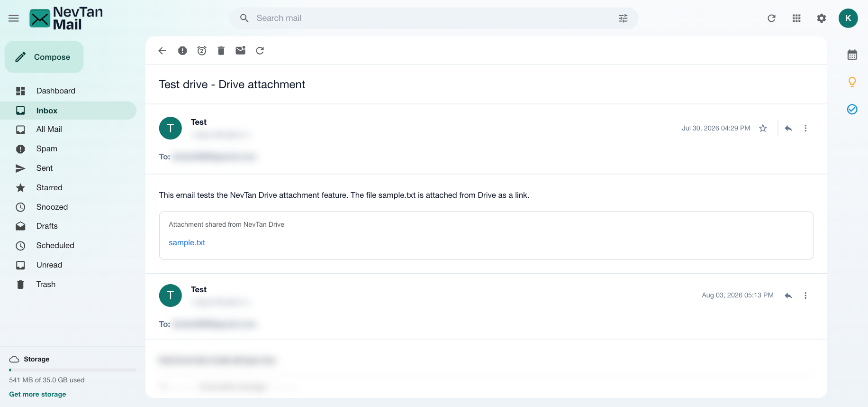
Task: Open the apps grid launcher
Action: pyautogui.click(x=796, y=18)
